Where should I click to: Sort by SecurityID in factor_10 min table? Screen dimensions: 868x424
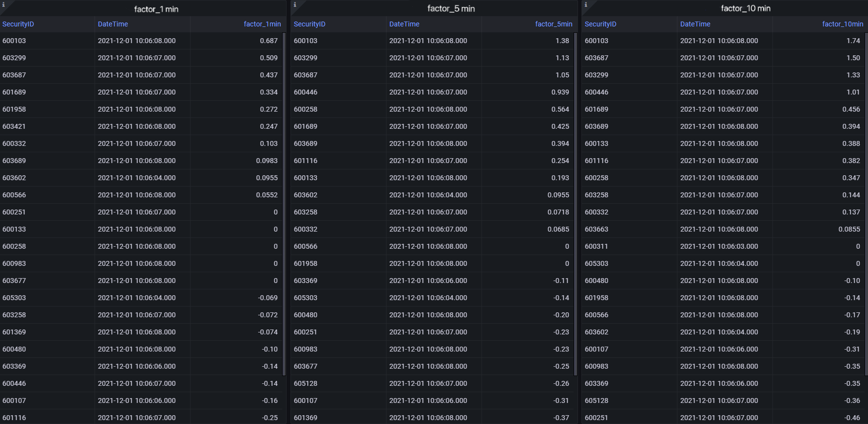click(x=601, y=24)
